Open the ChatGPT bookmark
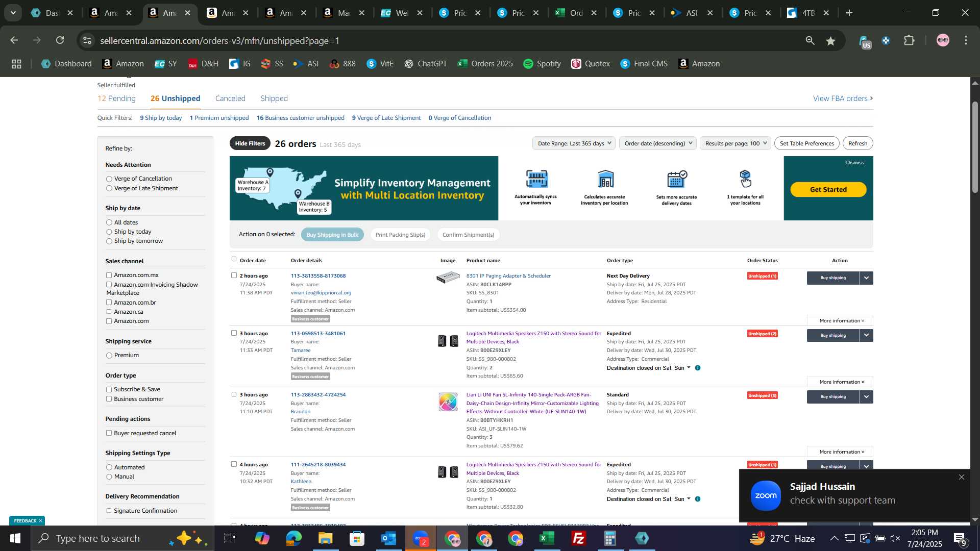 click(x=426, y=64)
